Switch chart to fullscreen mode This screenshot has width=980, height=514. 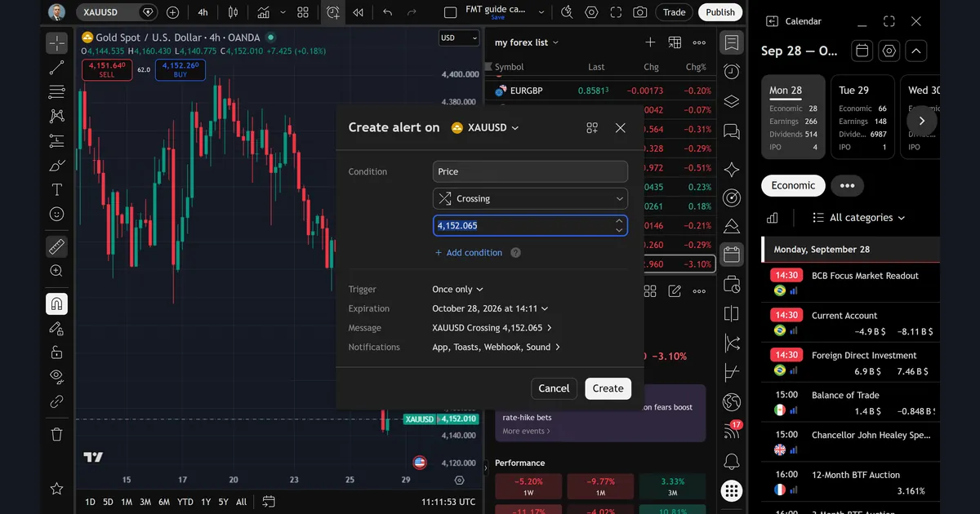click(616, 12)
